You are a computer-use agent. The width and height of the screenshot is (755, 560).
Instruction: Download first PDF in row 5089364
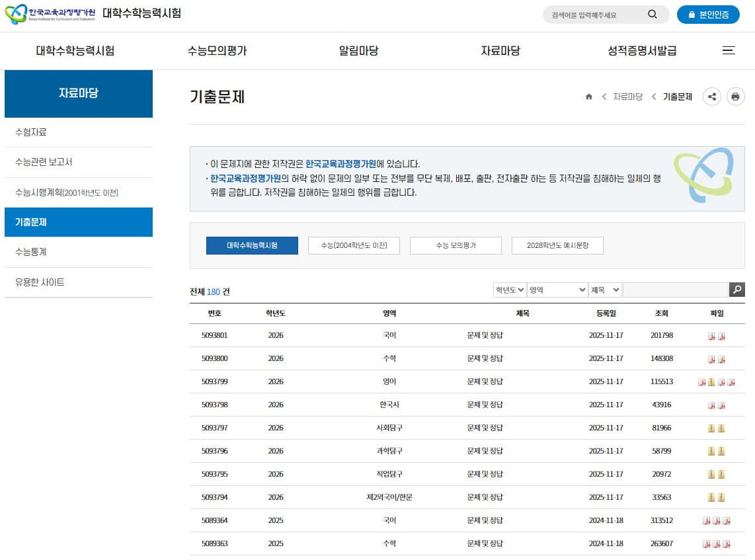(706, 521)
